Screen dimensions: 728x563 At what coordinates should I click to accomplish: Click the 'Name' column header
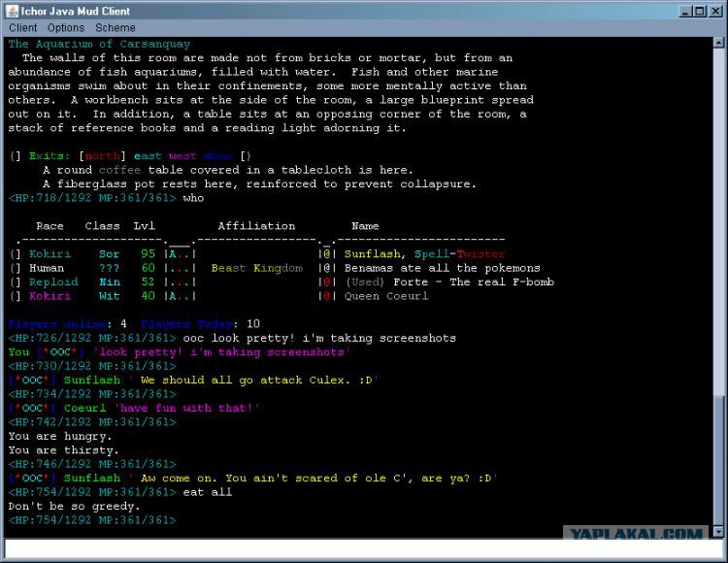[365, 226]
